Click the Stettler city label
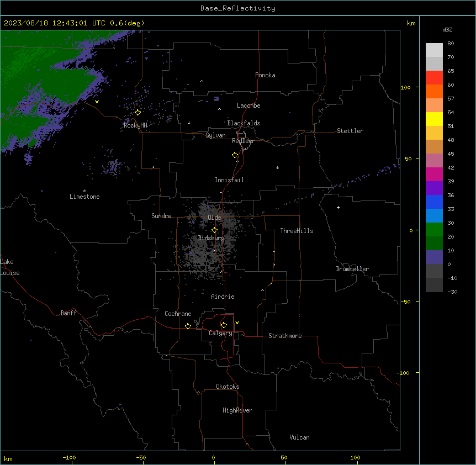 (350, 131)
